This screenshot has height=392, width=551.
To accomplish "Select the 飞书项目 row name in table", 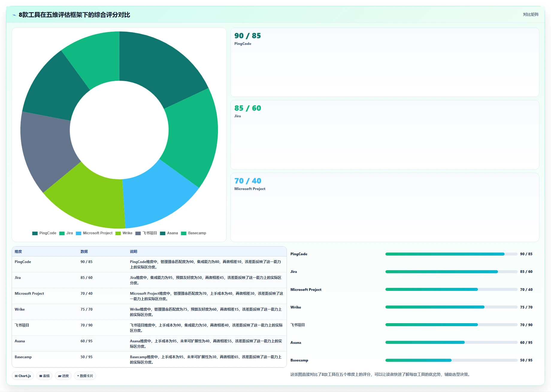I will click(22, 325).
